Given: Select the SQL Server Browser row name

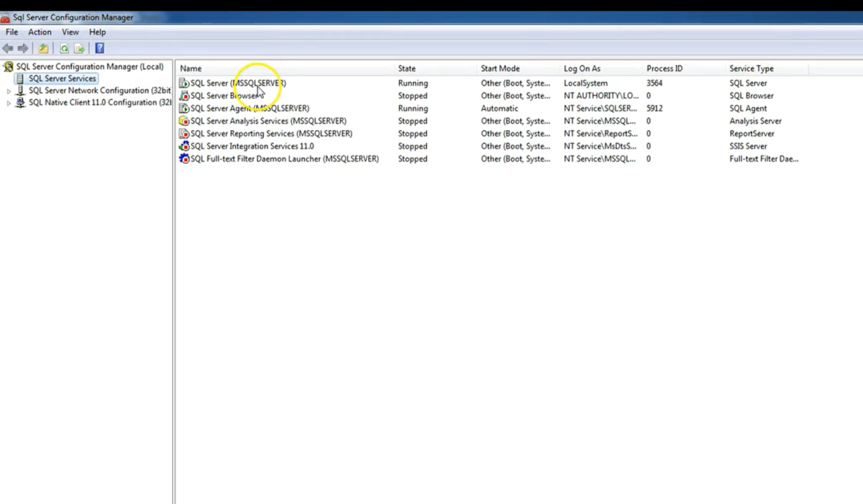Looking at the screenshot, I should coord(224,96).
